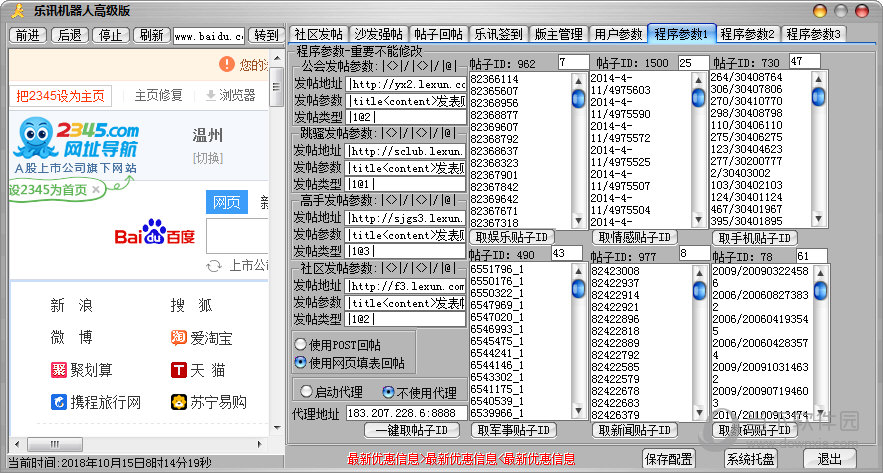The height and width of the screenshot is (473, 883).
Task: Click the 跳骚发帖 发帖地址 sclub.lexun field
Action: (x=406, y=151)
